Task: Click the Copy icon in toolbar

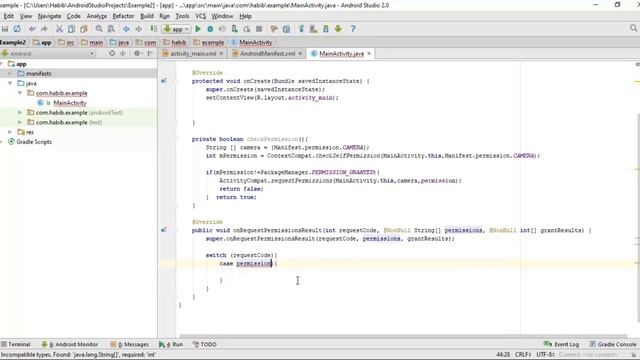Action: [71, 29]
